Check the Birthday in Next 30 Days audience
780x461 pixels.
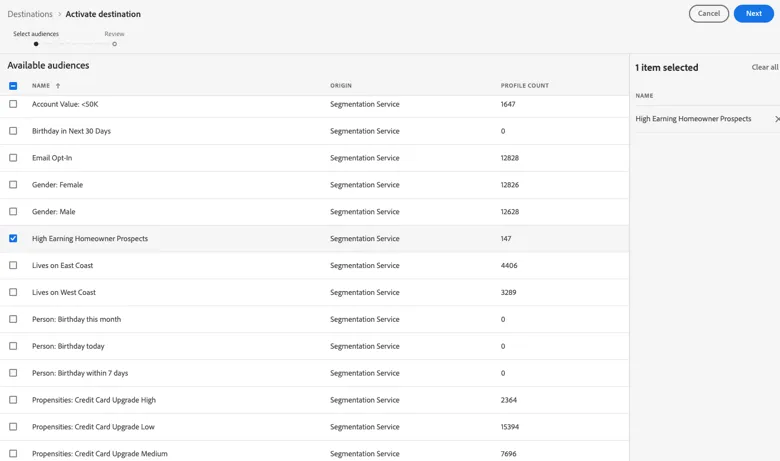point(13,131)
